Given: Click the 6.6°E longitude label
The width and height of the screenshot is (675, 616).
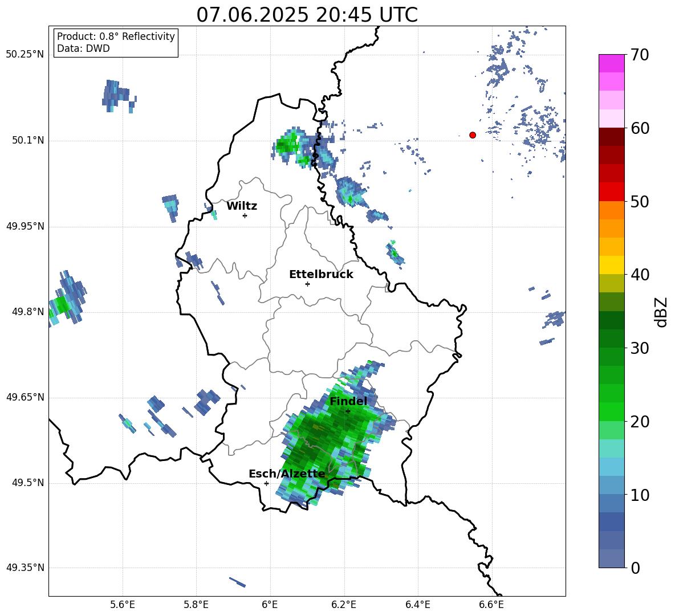Looking at the screenshot, I should pos(491,605).
